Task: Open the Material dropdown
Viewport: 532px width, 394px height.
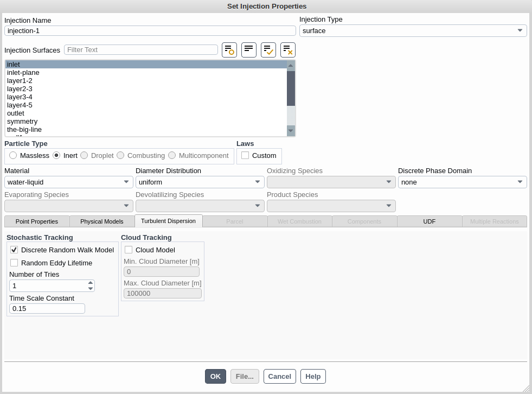Action: pyautogui.click(x=68, y=182)
